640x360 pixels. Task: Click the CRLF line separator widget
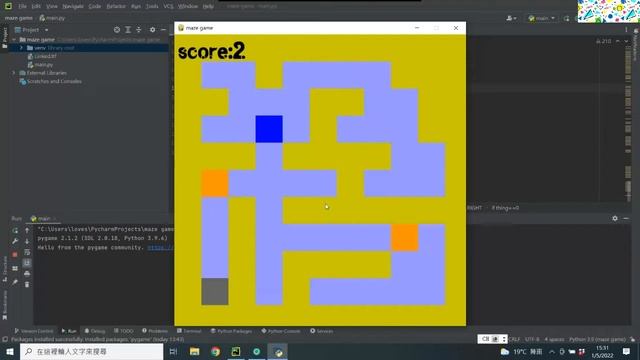coord(514,339)
